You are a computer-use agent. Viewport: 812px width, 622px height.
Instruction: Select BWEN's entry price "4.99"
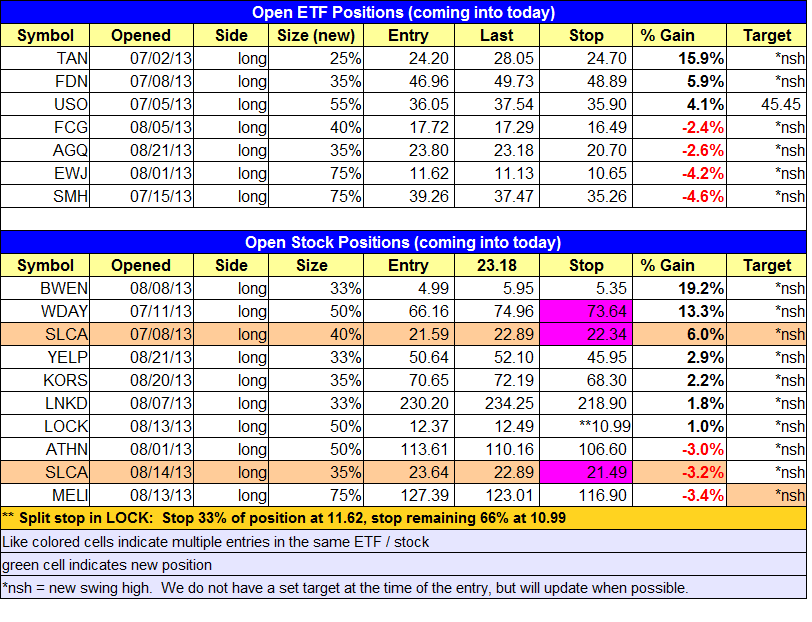pos(409,288)
